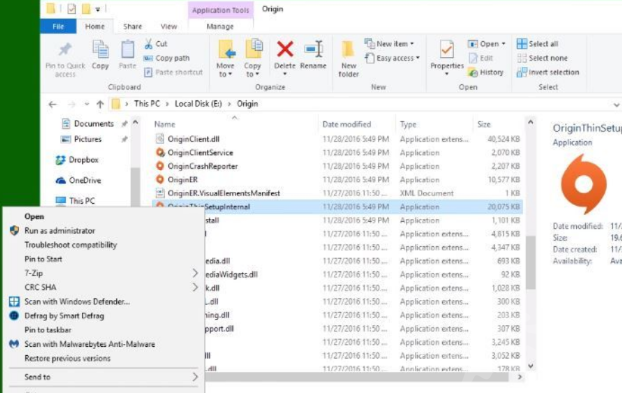Select OneDrive in the navigation pane

point(79,180)
